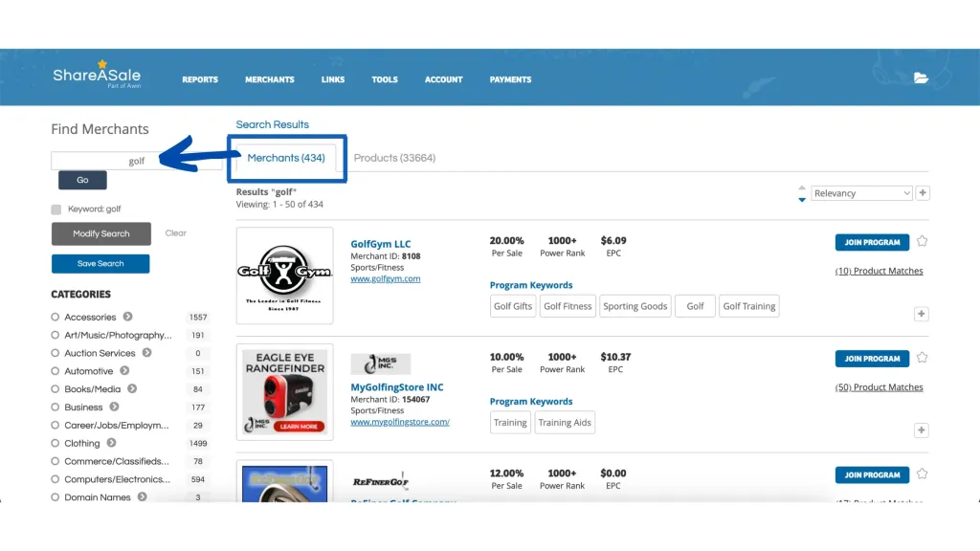Image resolution: width=980 pixels, height=551 pixels.
Task: Open the GolfGym logo thumbnail
Action: [285, 275]
